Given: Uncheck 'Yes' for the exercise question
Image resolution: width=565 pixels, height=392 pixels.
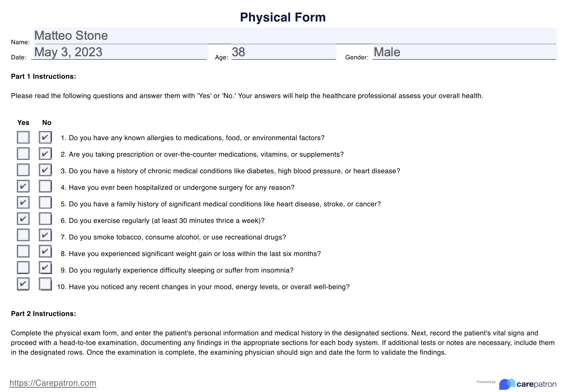Looking at the screenshot, I should tap(23, 218).
